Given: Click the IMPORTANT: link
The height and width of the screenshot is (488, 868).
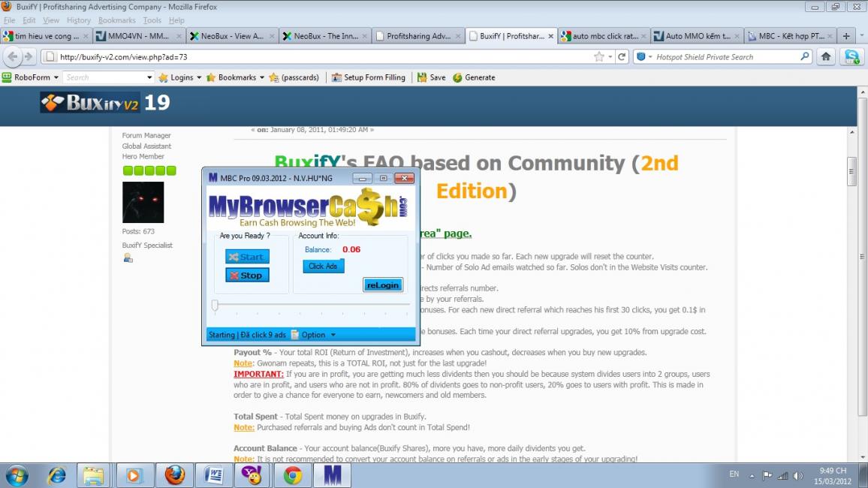Looking at the screenshot, I should [258, 374].
